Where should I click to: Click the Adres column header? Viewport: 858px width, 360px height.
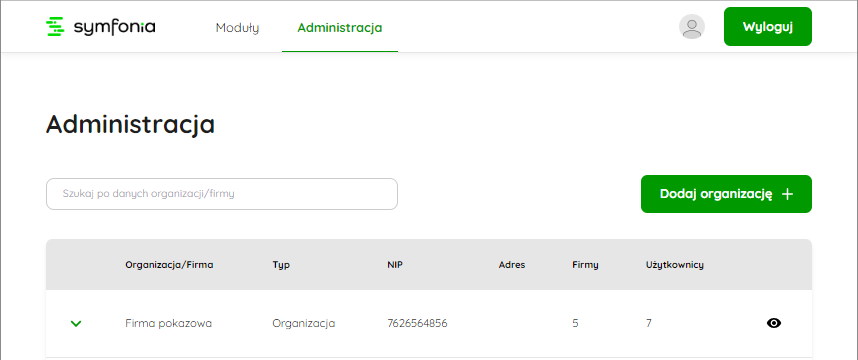[512, 265]
